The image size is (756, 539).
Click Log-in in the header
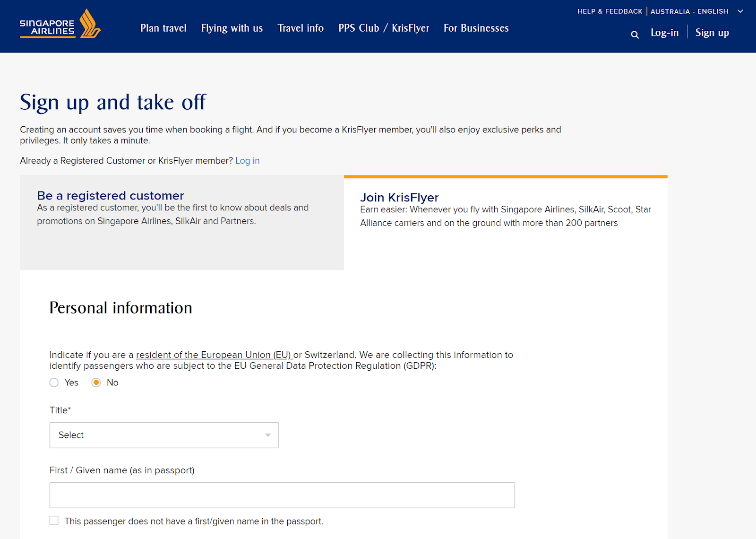point(664,33)
